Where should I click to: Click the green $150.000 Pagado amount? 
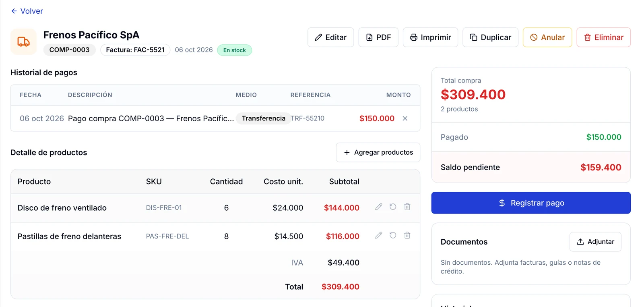[604, 137]
